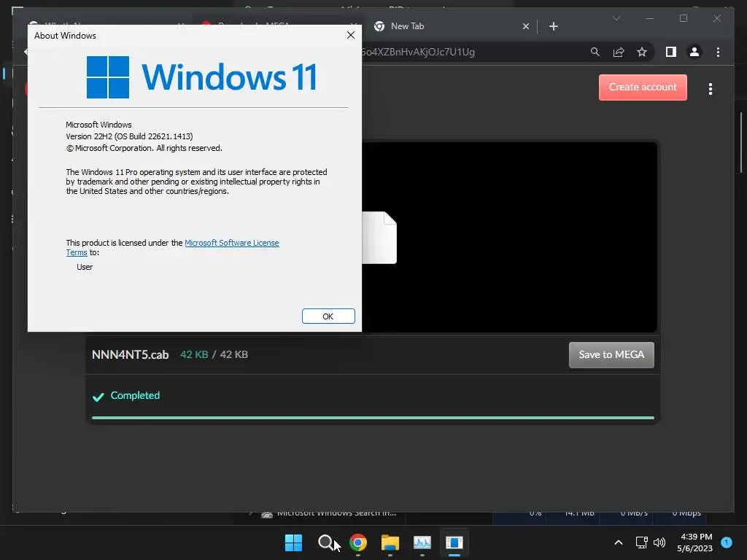This screenshot has height=560, width=747.
Task: Click the licensed User name text
Action: pyautogui.click(x=85, y=267)
